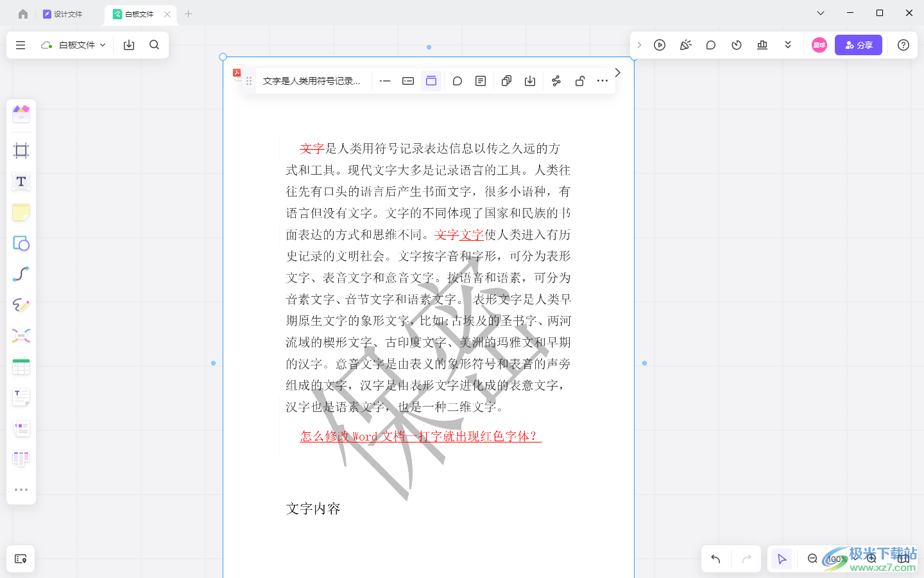Select the Connector line tool

click(21, 274)
